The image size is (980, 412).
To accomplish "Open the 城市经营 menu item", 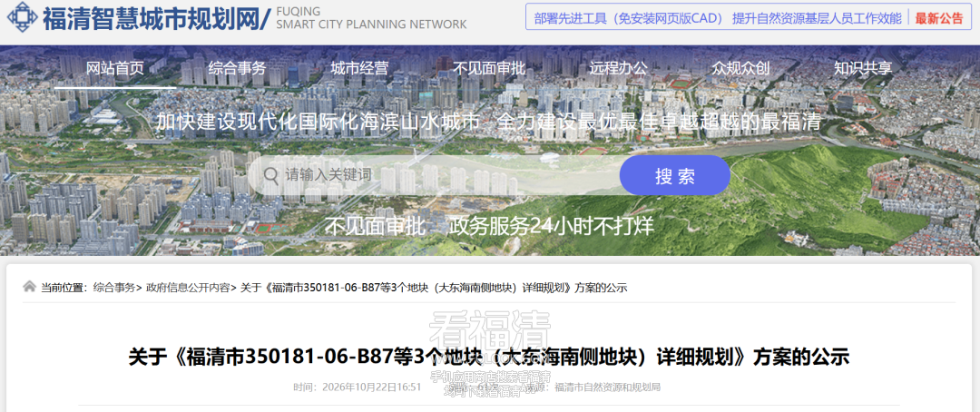I will tap(359, 68).
